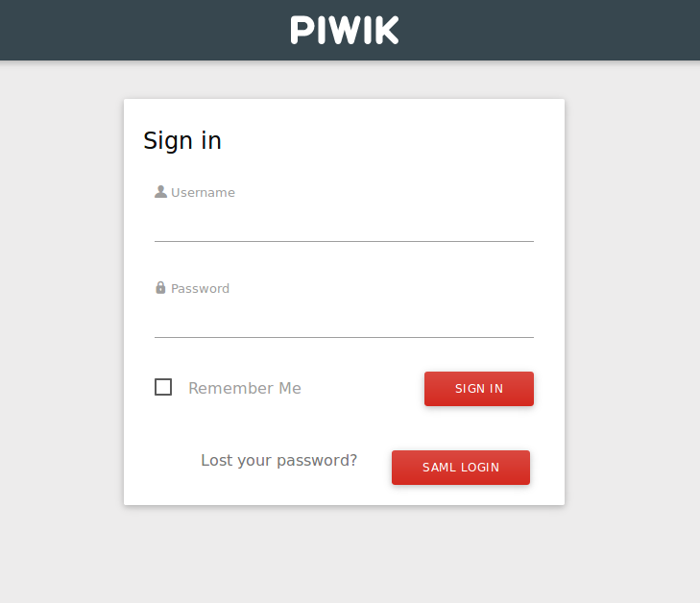Click the Sign in heading
Viewport: 700px width, 603px height.
click(182, 141)
